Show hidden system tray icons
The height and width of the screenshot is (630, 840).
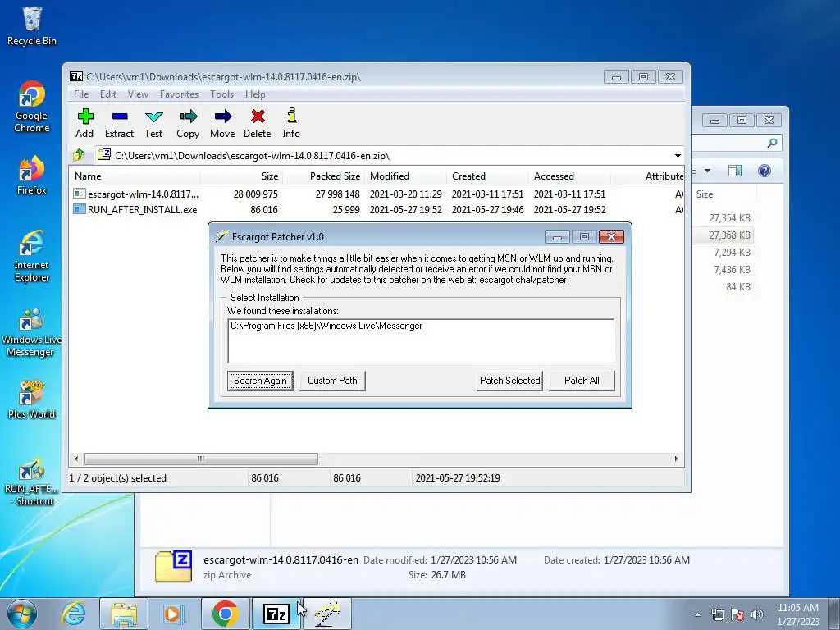pos(697,614)
